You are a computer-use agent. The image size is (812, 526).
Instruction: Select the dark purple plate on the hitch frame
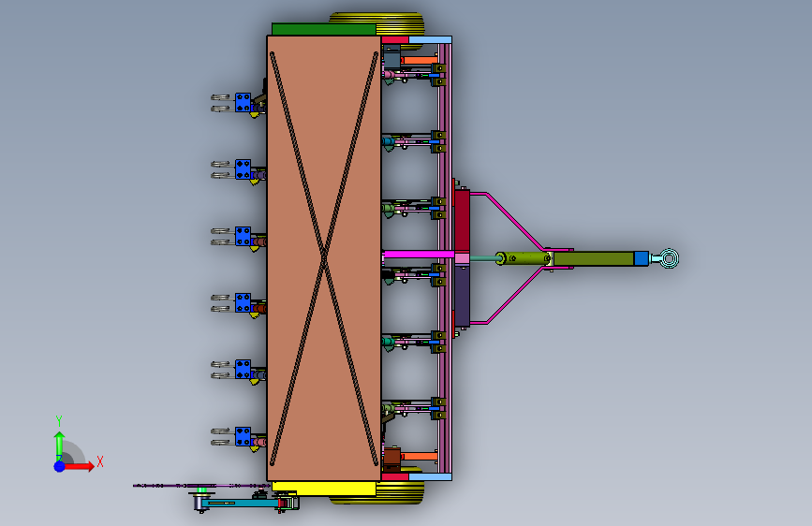[462, 296]
